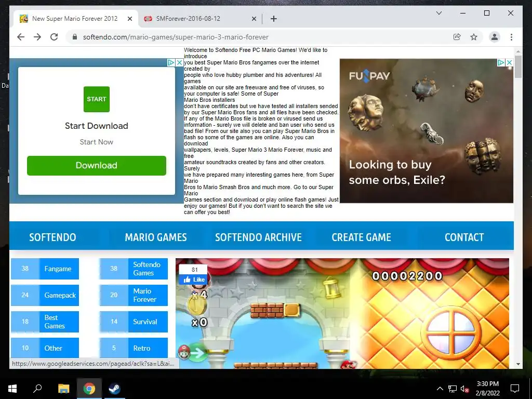This screenshot has height=399, width=532.
Task: Reload the softendo page
Action: pos(54,37)
